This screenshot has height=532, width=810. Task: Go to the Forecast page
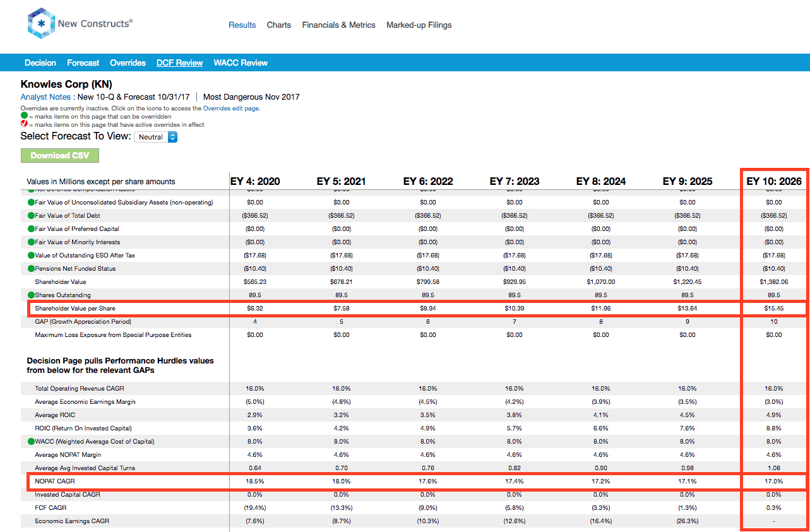tap(83, 63)
